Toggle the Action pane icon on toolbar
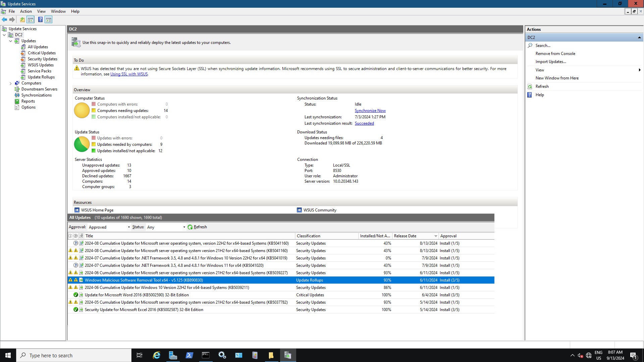The height and width of the screenshot is (362, 644). pyautogui.click(x=49, y=19)
